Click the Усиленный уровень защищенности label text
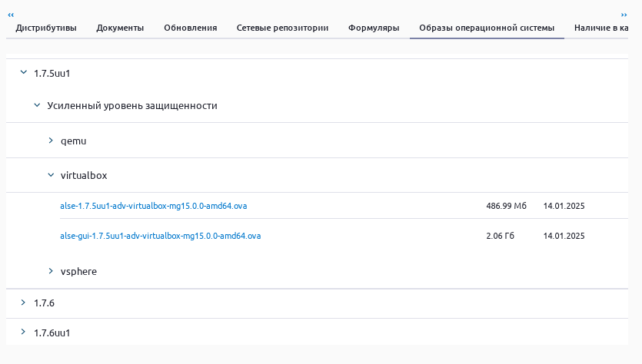The height and width of the screenshot is (364, 642). click(x=131, y=105)
